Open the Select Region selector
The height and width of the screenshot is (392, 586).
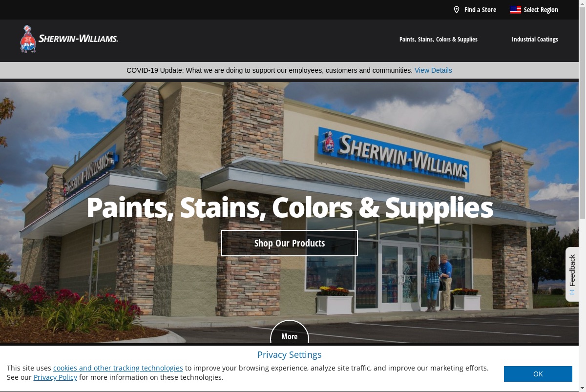pyautogui.click(x=541, y=10)
